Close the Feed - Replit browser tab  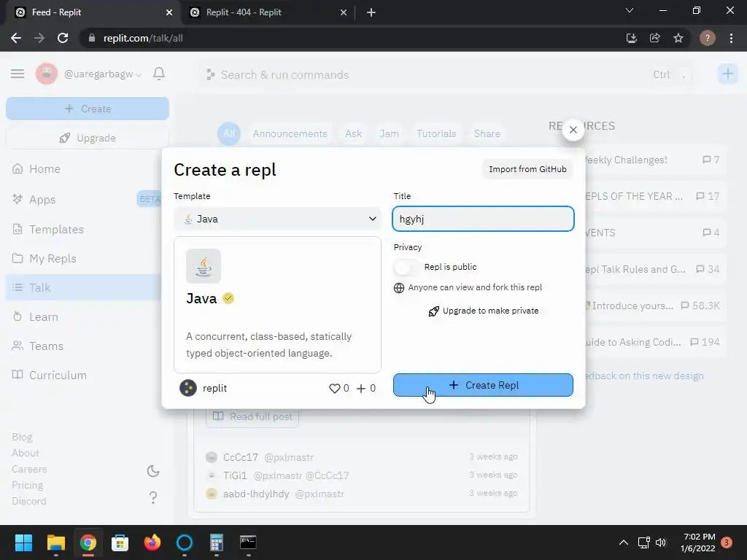click(169, 12)
